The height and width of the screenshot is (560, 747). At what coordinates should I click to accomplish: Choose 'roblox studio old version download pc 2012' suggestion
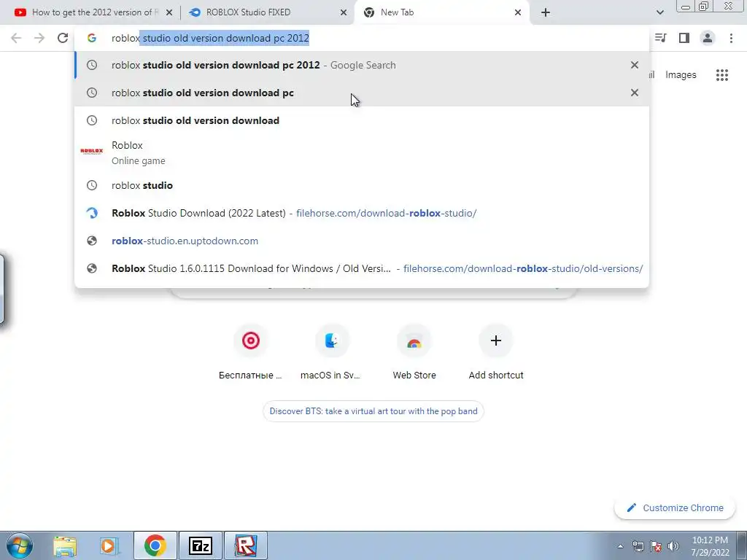(x=362, y=65)
